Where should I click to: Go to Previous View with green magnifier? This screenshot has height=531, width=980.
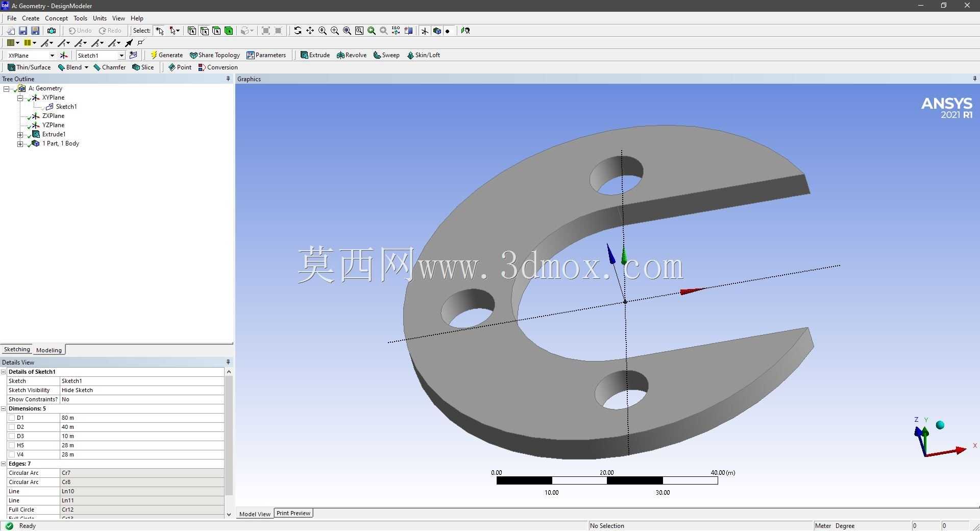point(372,31)
